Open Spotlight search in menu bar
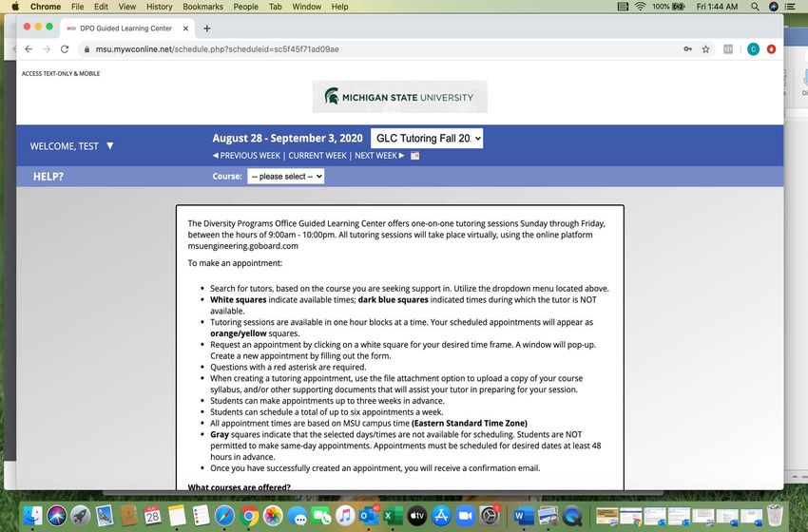The image size is (808, 532). (755, 7)
